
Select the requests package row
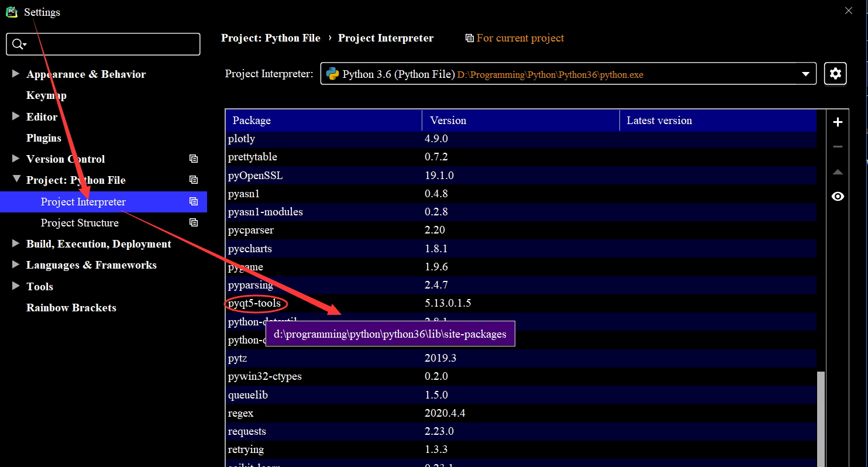tap(521, 431)
